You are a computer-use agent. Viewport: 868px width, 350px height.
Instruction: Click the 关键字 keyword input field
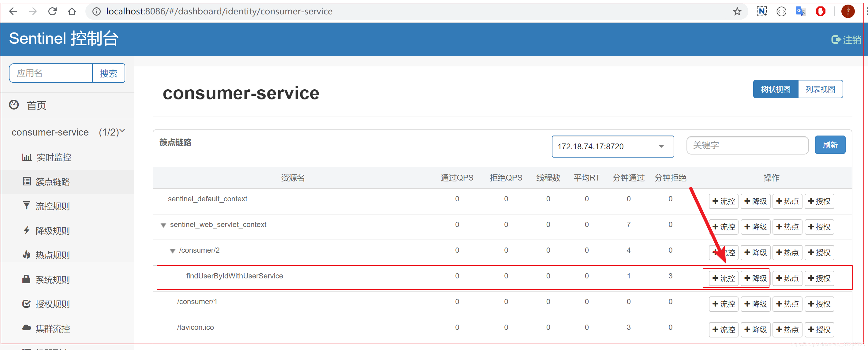747,145
